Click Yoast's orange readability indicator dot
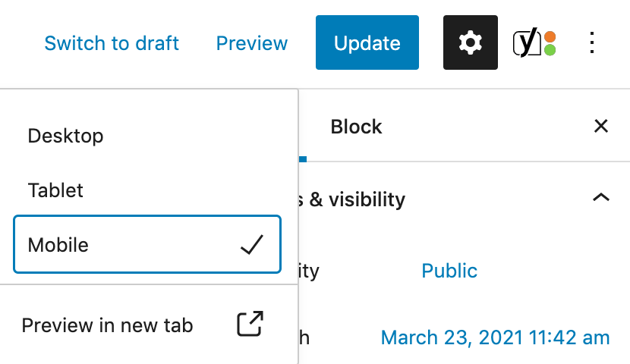The width and height of the screenshot is (630, 364). tap(550, 37)
